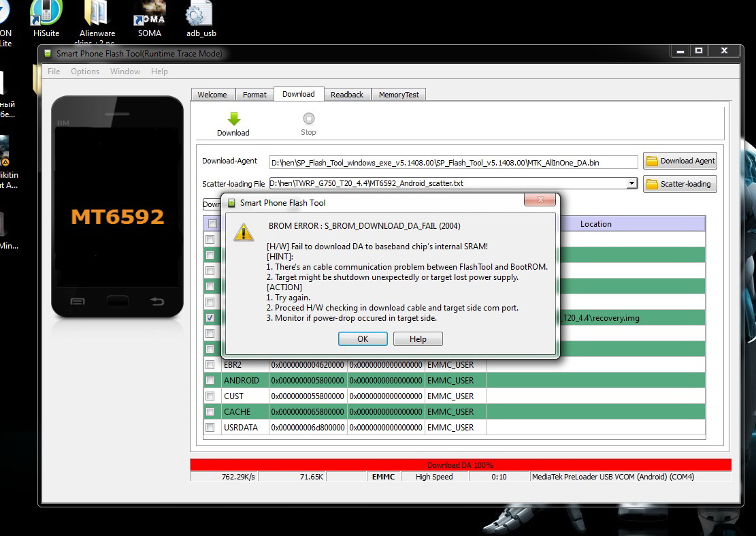The height and width of the screenshot is (536, 756).
Task: Switch to the Readback tab
Action: pos(347,95)
